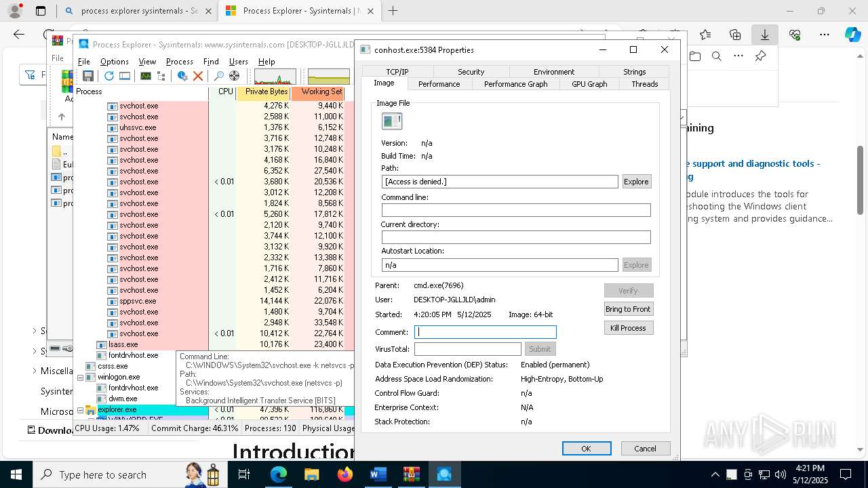Viewport: 868px width, 488px height.
Task: Collapse the explorer.exe tree node
Action: [x=80, y=409]
